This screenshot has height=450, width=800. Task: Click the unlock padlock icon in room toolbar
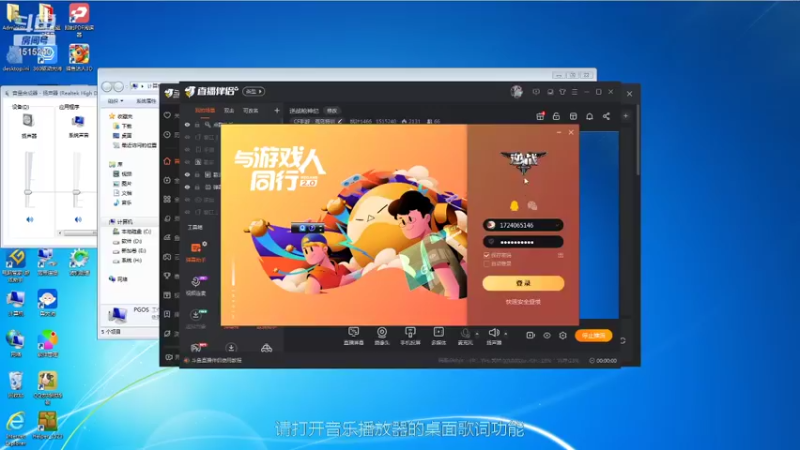click(556, 116)
